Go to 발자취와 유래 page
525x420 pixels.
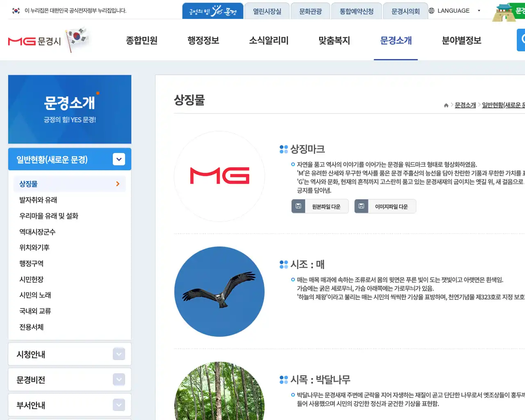38,200
